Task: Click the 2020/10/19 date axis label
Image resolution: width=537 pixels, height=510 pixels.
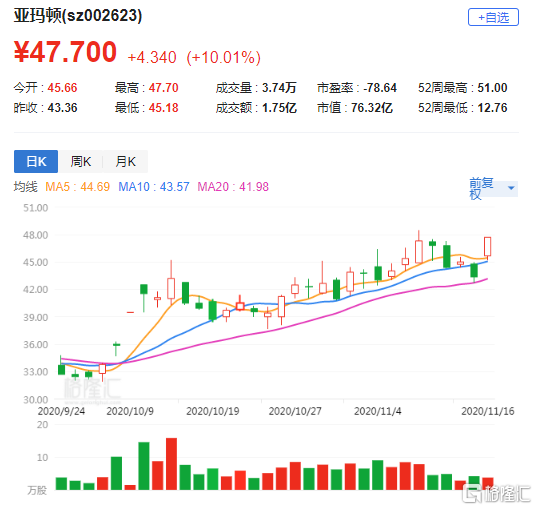Action: [213, 411]
